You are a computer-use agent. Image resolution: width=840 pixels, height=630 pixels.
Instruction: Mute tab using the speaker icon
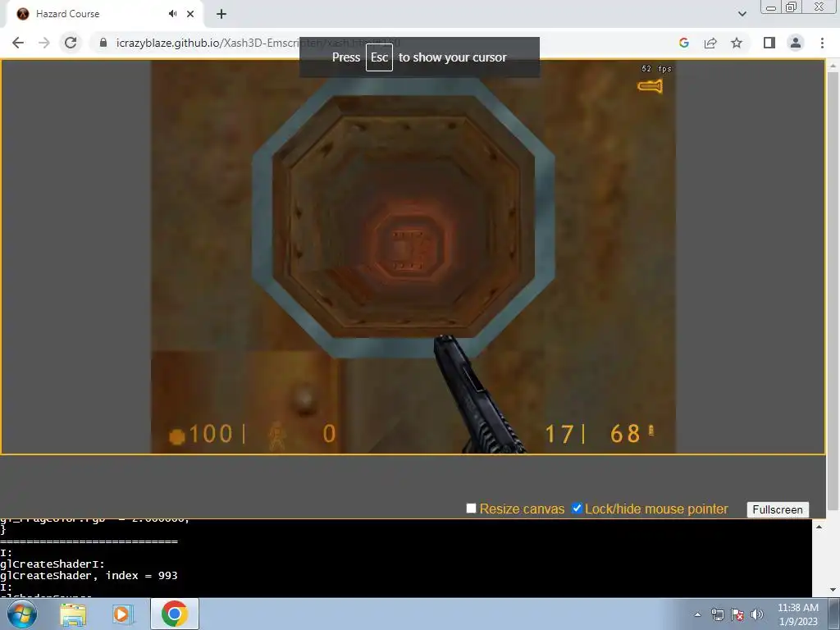tap(172, 14)
